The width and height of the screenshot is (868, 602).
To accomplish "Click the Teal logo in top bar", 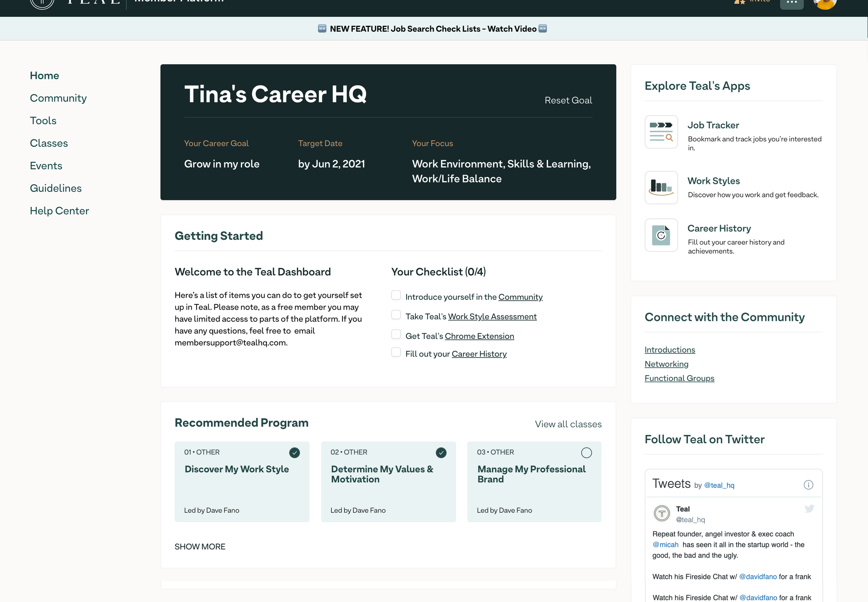I will coord(43,3).
